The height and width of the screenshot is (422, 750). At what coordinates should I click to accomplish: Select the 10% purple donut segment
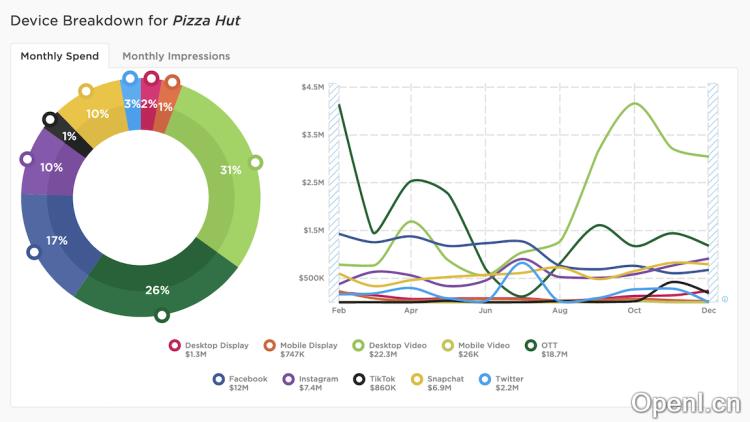[x=48, y=168]
